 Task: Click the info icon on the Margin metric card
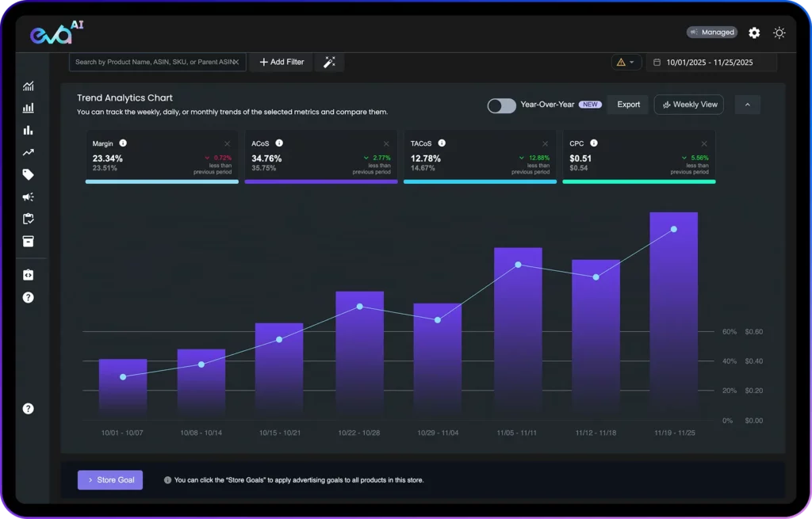tap(124, 143)
